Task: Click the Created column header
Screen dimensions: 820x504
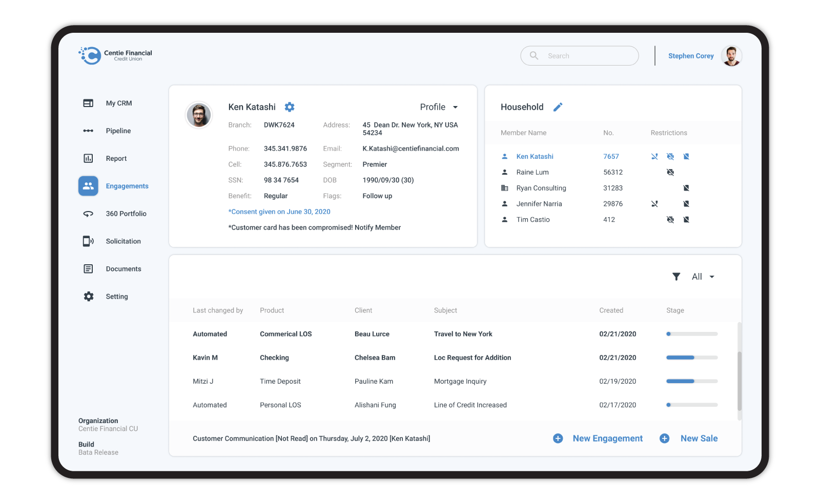Action: 611,310
